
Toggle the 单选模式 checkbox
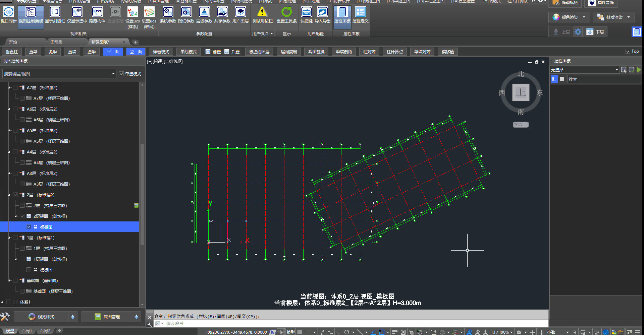122,74
